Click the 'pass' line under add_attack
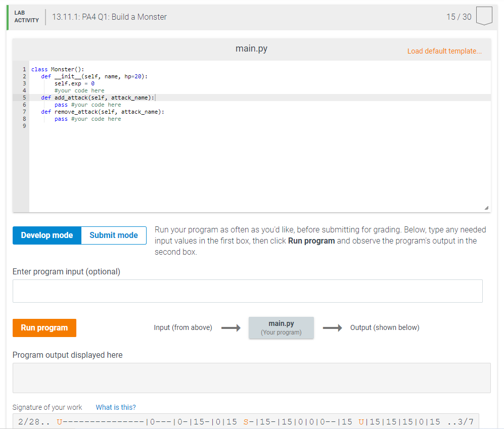 click(88, 105)
